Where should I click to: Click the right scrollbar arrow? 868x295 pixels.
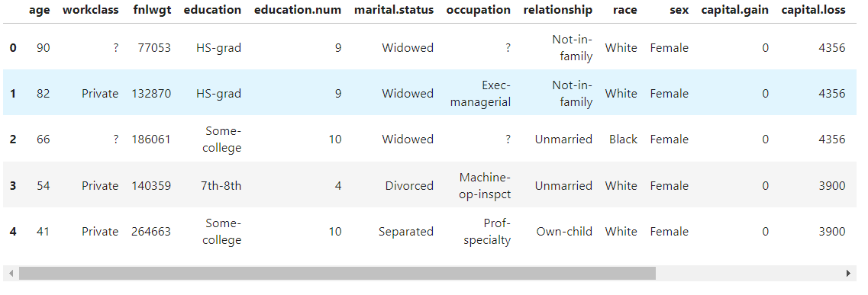tap(849, 273)
